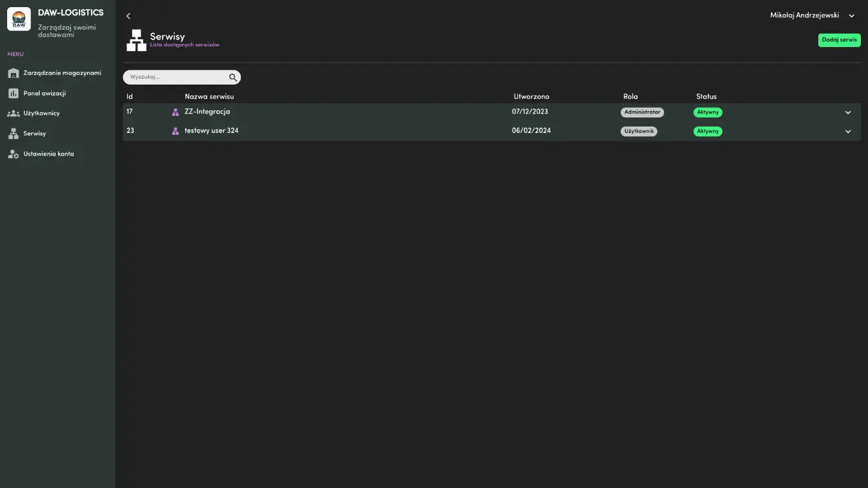Click the chart icon beside Panel awizacji

pyautogui.click(x=13, y=93)
